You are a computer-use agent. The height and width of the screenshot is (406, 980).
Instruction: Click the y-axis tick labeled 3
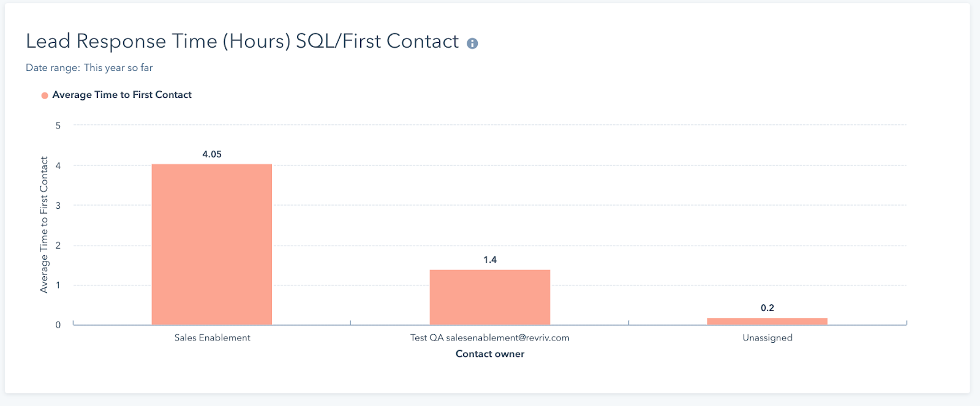coord(58,206)
